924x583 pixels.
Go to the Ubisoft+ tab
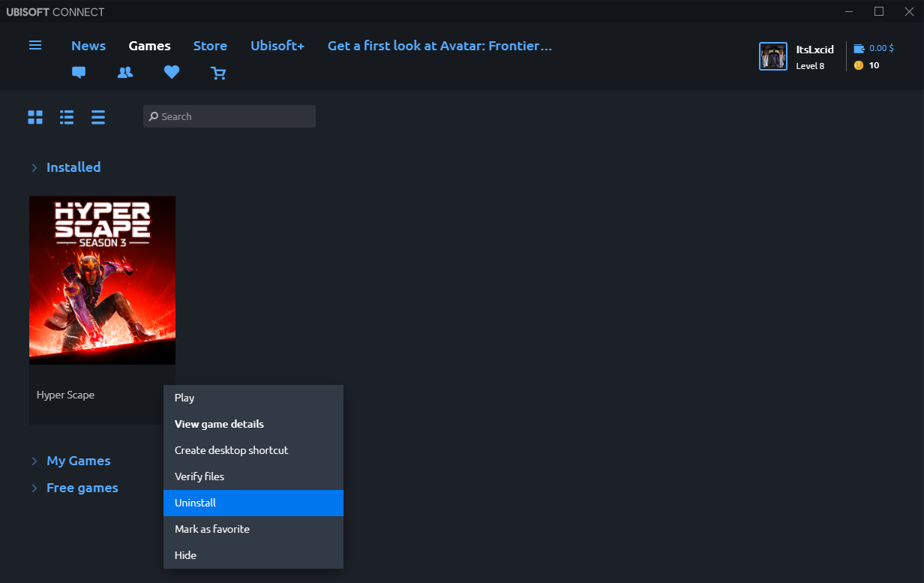(x=277, y=46)
